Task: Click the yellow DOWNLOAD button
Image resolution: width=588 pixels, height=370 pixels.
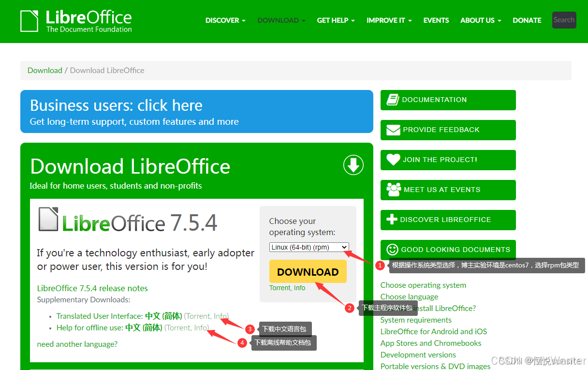Action: pos(308,271)
